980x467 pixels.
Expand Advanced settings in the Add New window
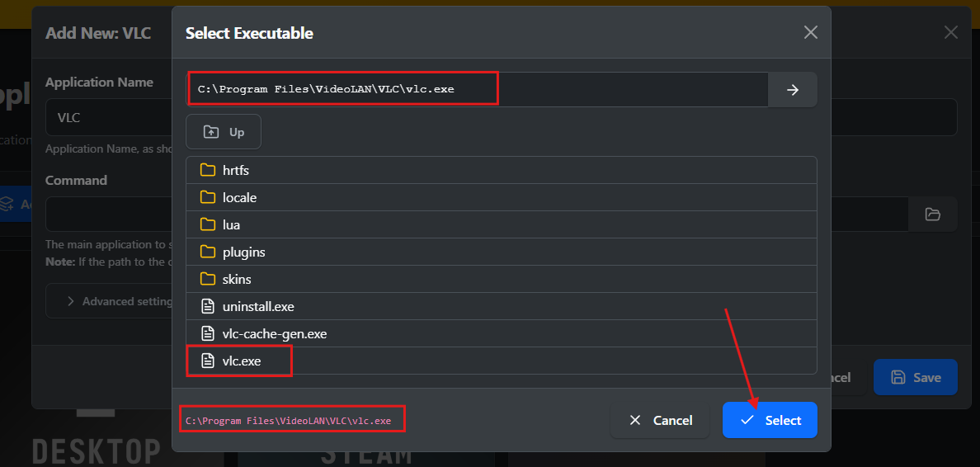pos(110,300)
